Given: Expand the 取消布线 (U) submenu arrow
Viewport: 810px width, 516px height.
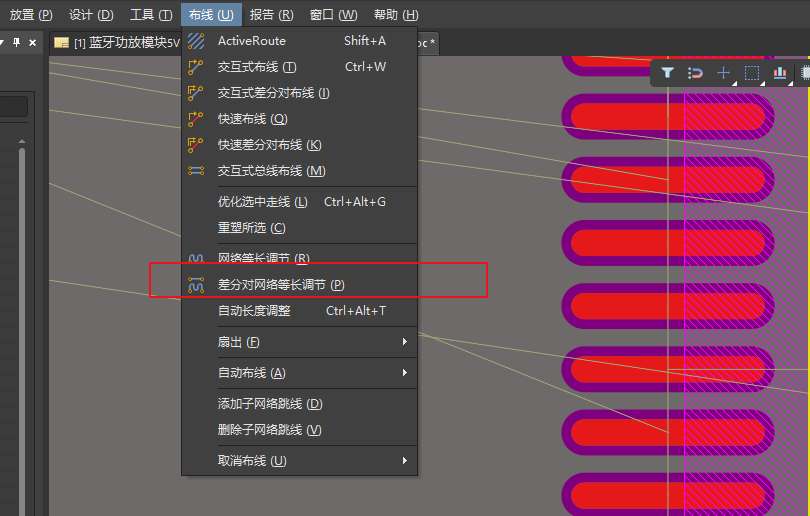Looking at the screenshot, I should [404, 461].
